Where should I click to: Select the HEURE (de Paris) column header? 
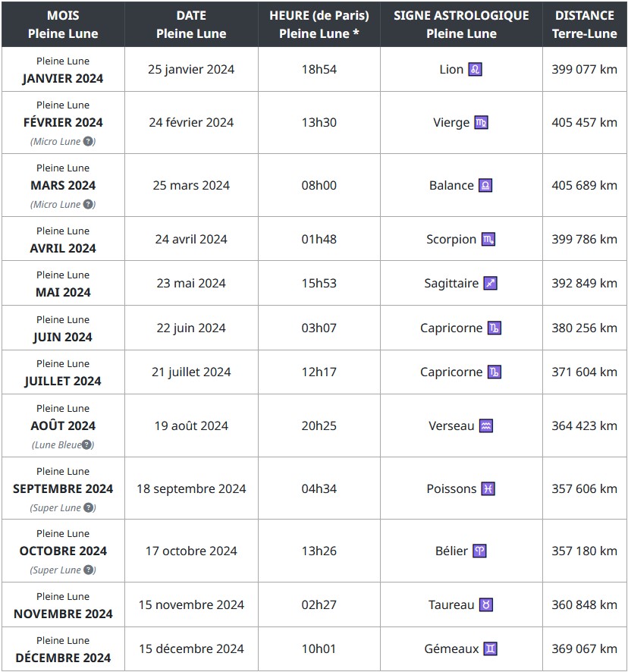coord(319,24)
